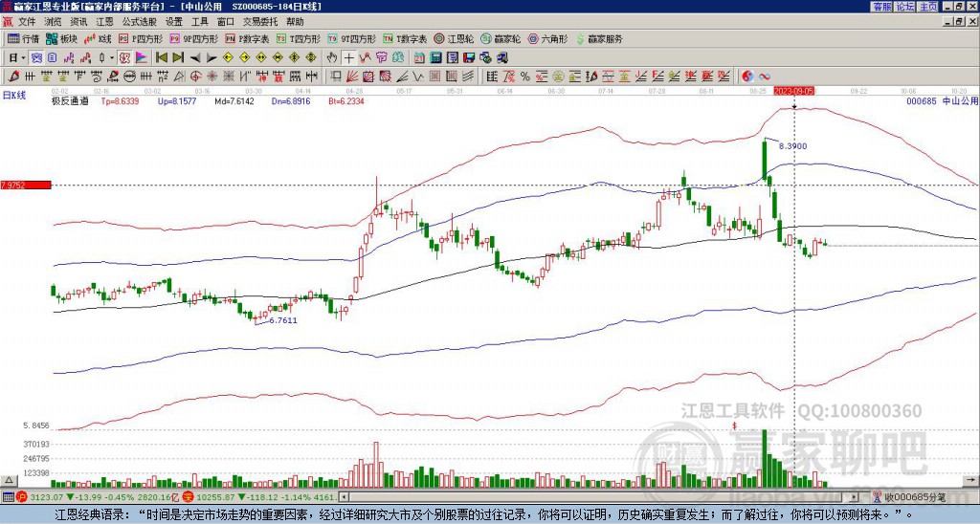
Task: Select the red crosshair circle tool
Action: point(195,76)
